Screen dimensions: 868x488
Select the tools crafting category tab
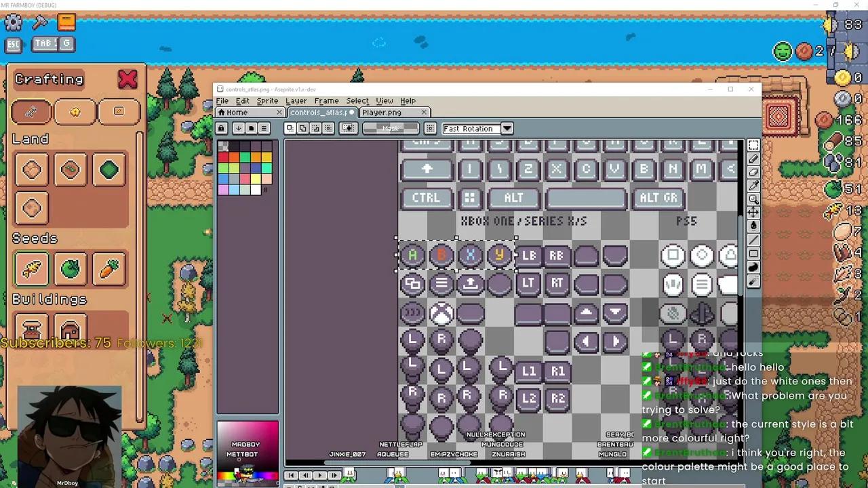(x=31, y=112)
